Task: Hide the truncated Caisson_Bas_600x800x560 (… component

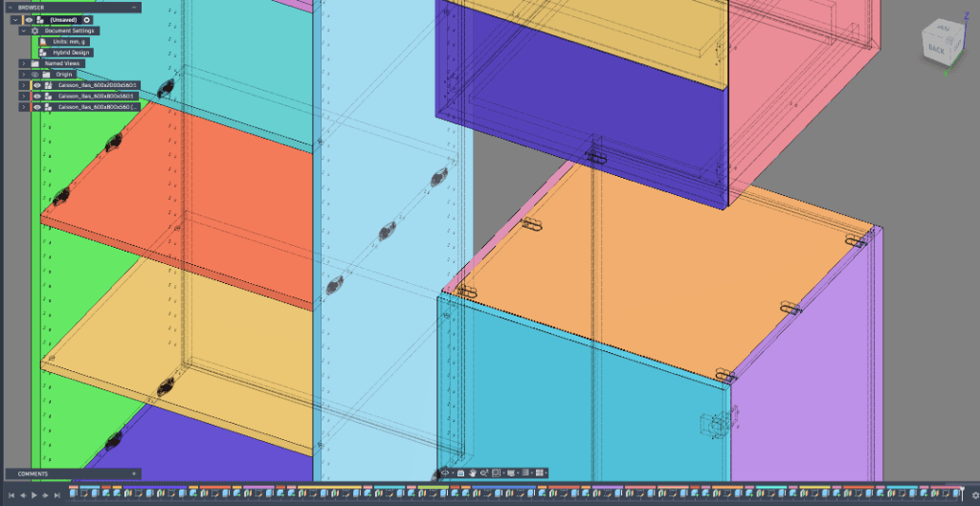Action: (x=37, y=107)
